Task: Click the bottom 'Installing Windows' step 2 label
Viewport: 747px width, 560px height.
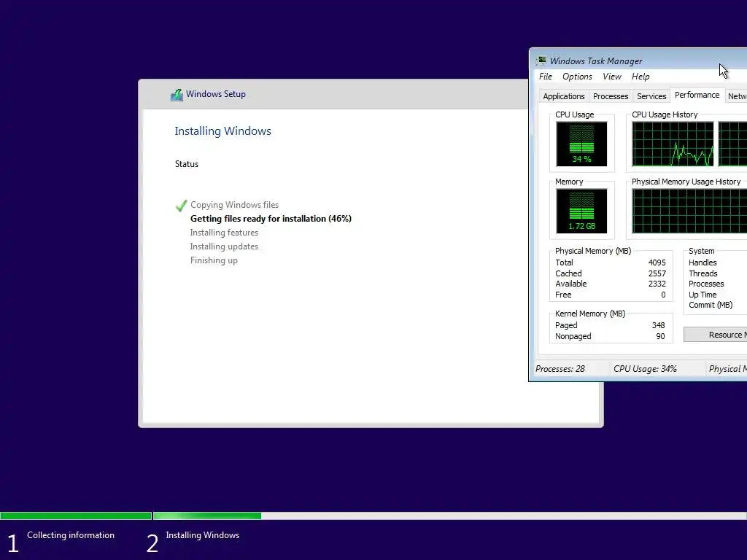Action: click(x=203, y=536)
